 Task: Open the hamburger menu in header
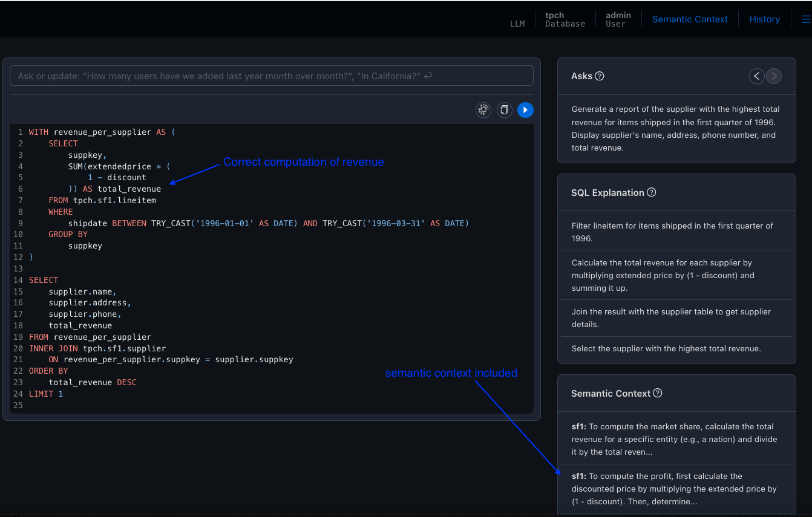805,19
